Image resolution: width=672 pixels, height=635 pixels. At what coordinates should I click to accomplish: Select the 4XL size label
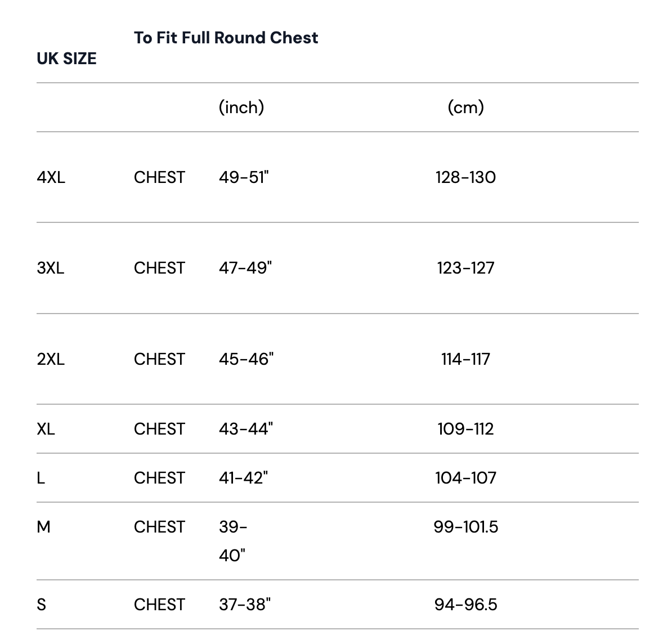[x=51, y=177]
